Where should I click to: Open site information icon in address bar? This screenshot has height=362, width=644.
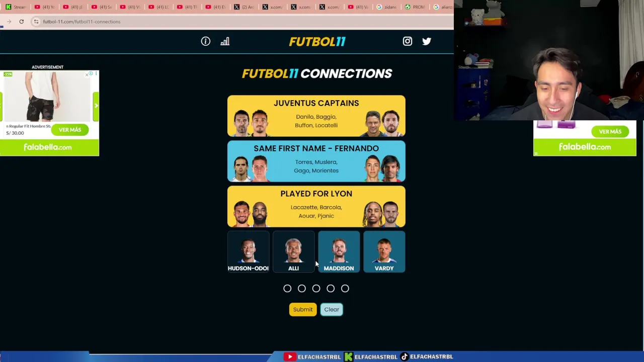(x=36, y=22)
